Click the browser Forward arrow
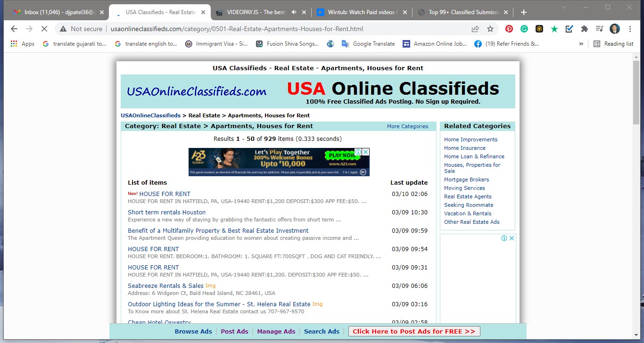The height and width of the screenshot is (343, 644). pyautogui.click(x=29, y=29)
